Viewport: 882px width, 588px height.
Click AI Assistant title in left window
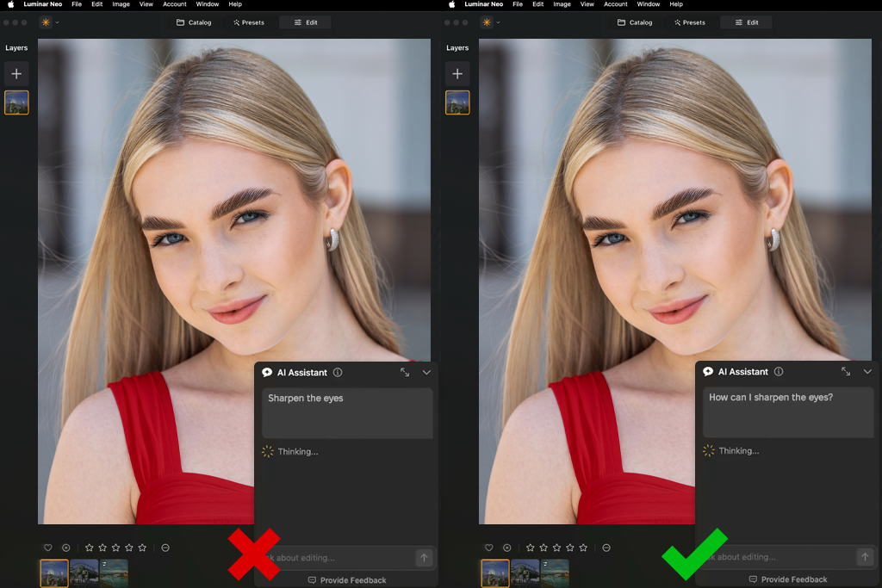pos(302,372)
